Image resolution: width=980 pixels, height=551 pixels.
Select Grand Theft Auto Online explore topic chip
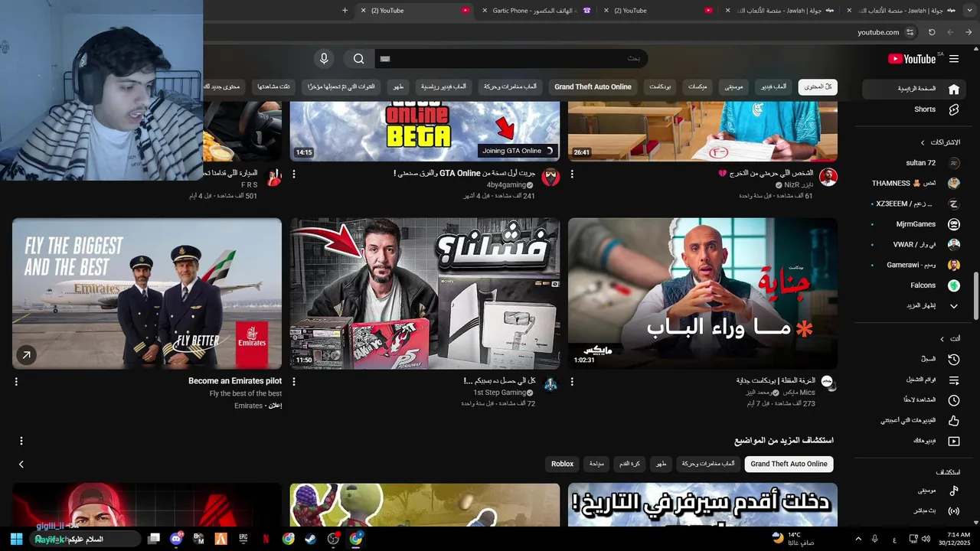click(x=789, y=464)
